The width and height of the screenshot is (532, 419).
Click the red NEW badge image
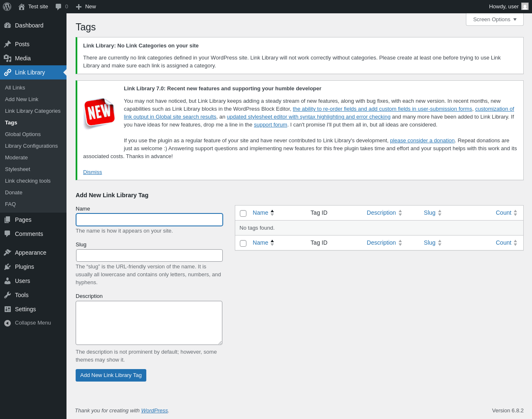(x=99, y=113)
